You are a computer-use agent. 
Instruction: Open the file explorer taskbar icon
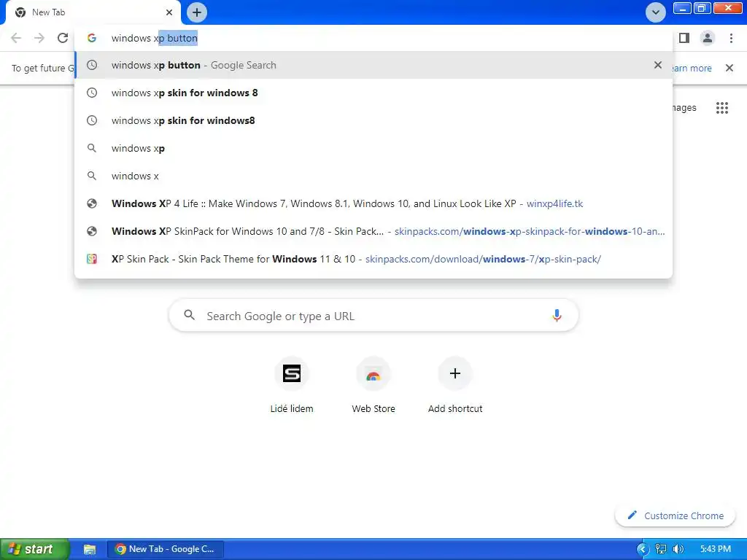click(x=90, y=549)
